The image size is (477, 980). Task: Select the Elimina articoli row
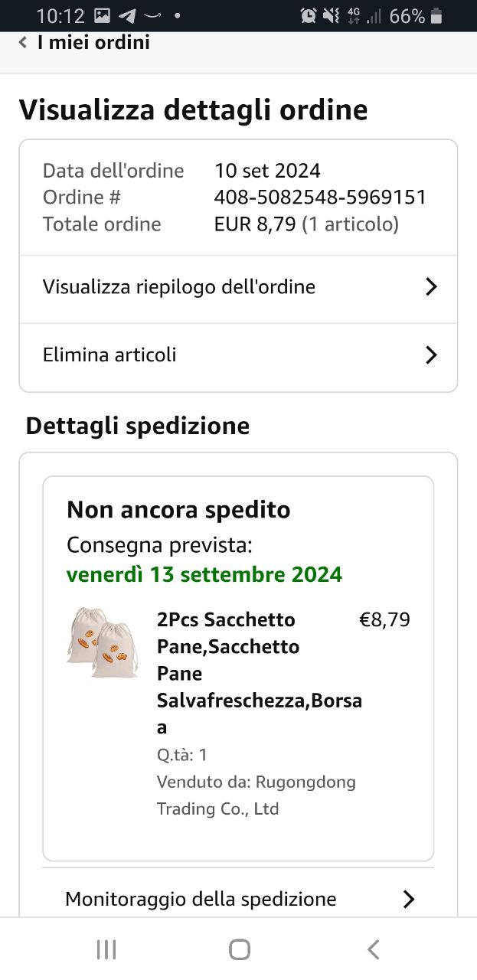pyautogui.click(x=109, y=355)
